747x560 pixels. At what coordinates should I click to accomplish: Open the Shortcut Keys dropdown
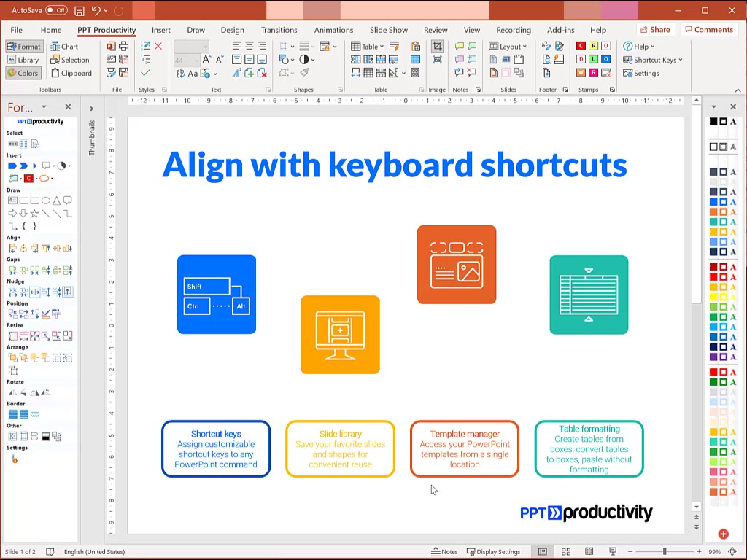[x=653, y=60]
